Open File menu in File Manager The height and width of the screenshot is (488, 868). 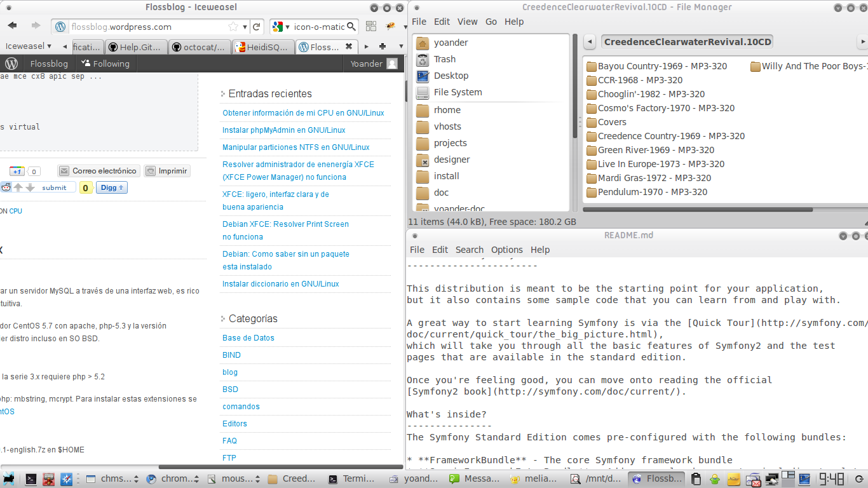tap(419, 22)
